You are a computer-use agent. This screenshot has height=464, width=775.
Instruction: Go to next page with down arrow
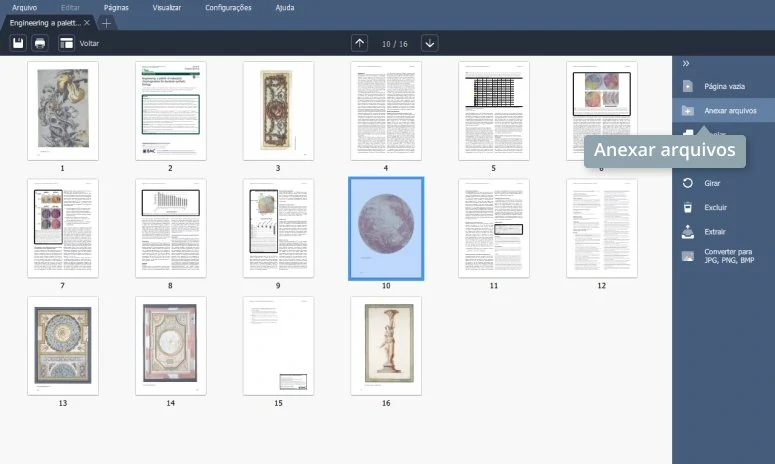430,43
